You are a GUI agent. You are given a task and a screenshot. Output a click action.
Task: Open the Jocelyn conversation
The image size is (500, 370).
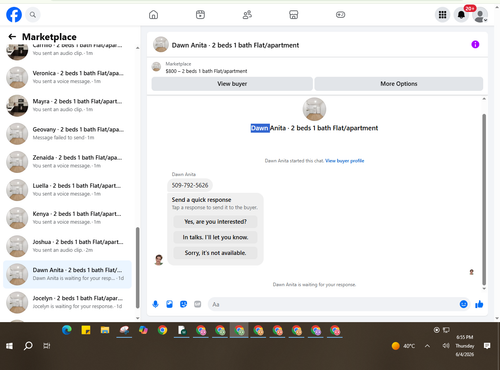[67, 302]
